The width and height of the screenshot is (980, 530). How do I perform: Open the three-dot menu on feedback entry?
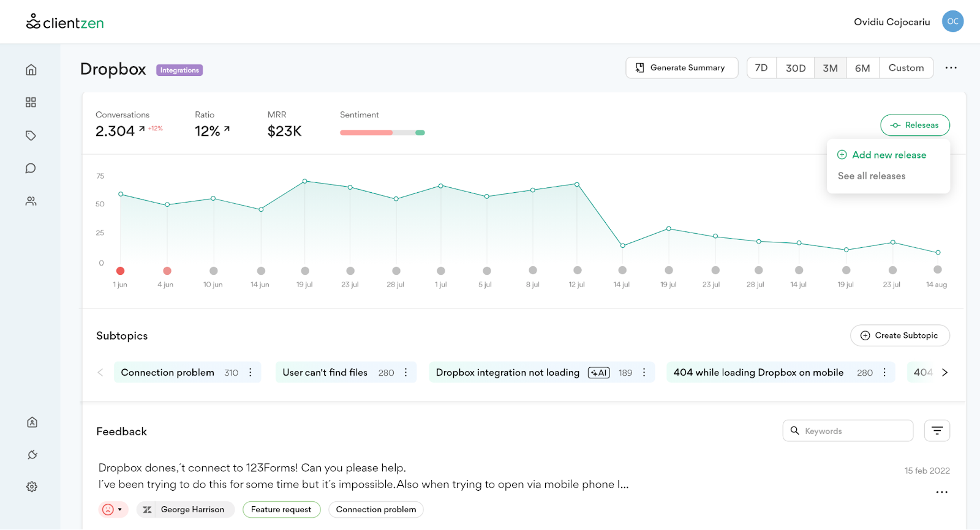[x=942, y=492]
